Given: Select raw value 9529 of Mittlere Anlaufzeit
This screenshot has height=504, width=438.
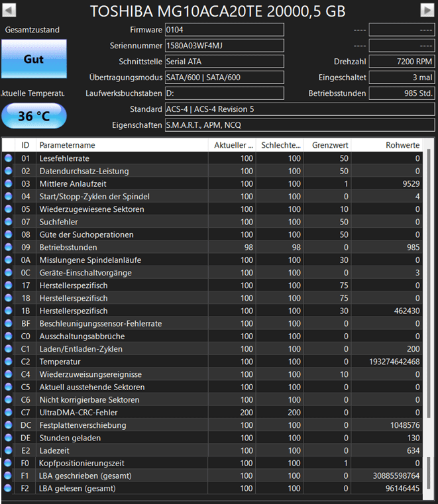Looking at the screenshot, I should (x=411, y=183).
